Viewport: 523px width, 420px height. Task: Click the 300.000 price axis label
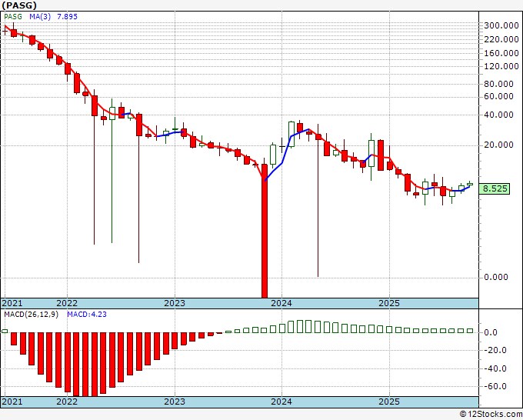[501, 25]
